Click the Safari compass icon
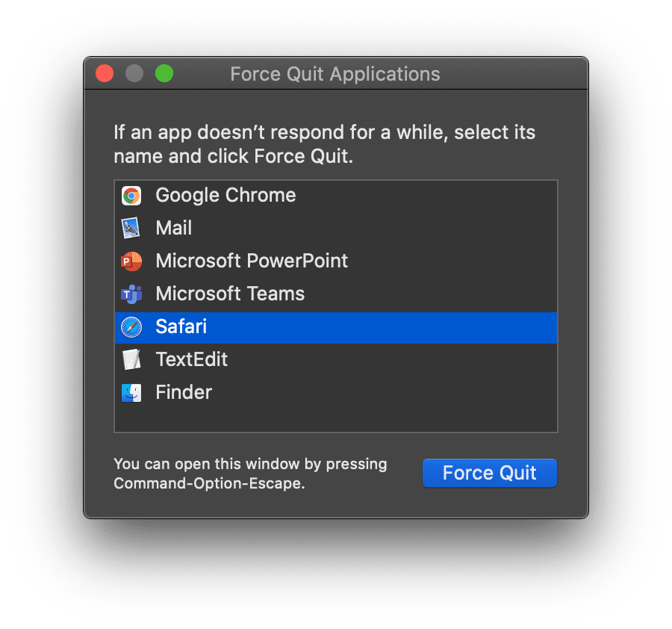Image resolution: width=672 pixels, height=629 pixels. point(132,326)
